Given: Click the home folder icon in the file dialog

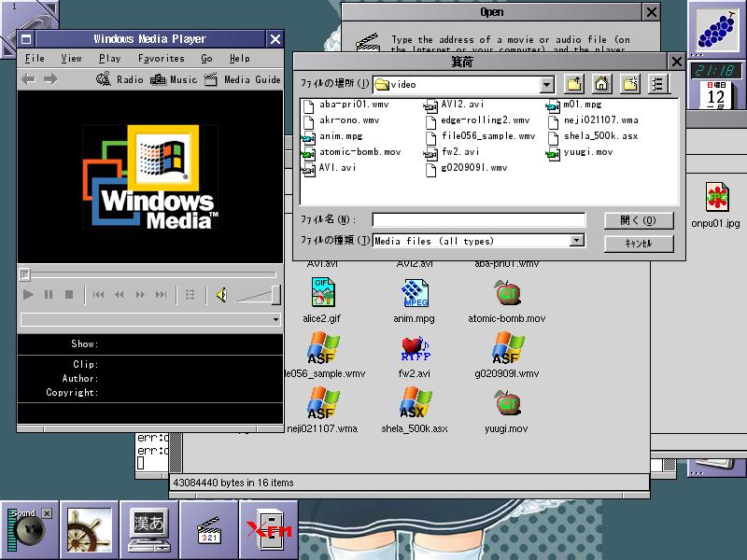Looking at the screenshot, I should (601, 84).
